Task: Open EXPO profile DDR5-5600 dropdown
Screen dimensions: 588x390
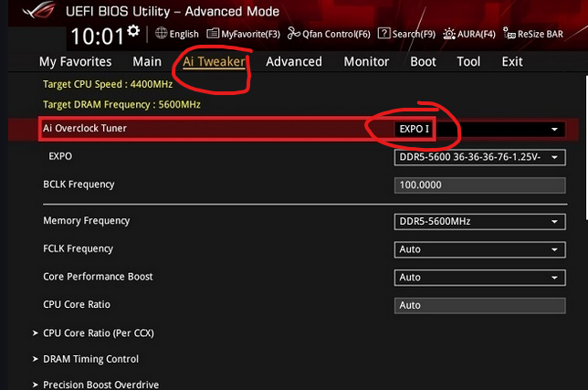Action: (x=480, y=157)
